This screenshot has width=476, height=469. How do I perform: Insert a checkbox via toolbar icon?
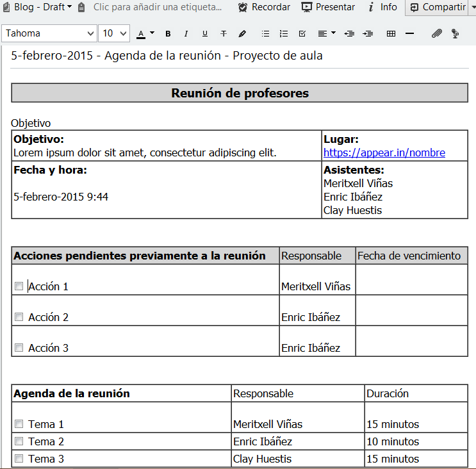click(302, 33)
